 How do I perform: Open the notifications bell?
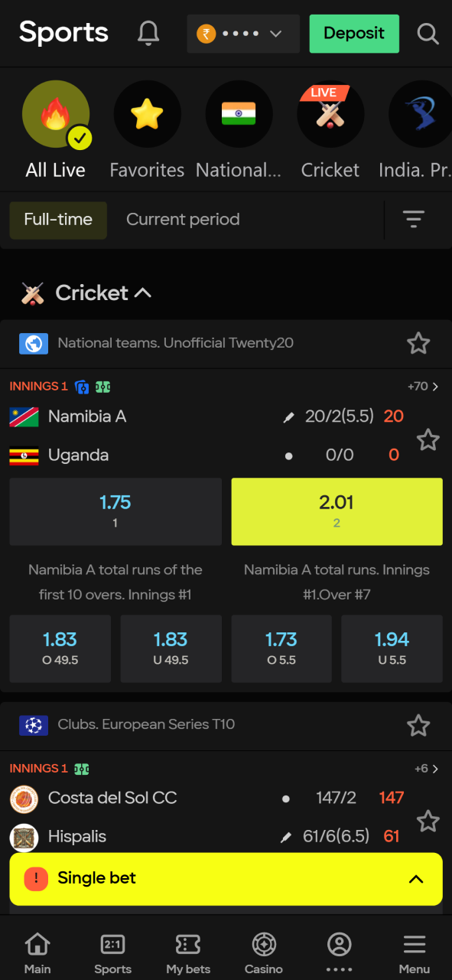(148, 33)
